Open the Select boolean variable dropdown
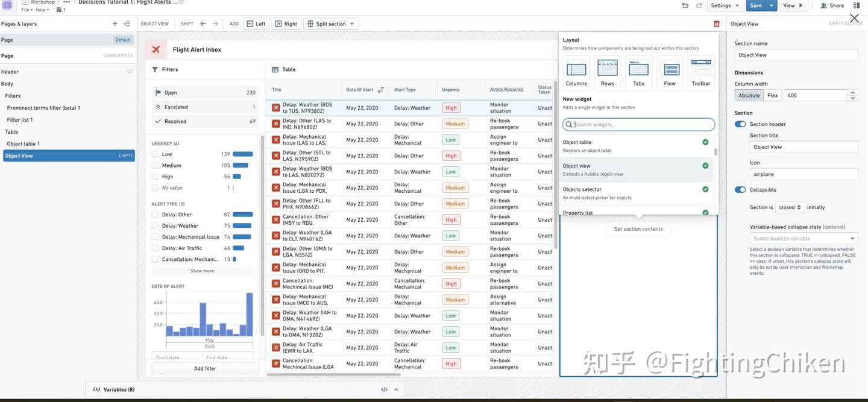This screenshot has width=868, height=402. tap(804, 237)
